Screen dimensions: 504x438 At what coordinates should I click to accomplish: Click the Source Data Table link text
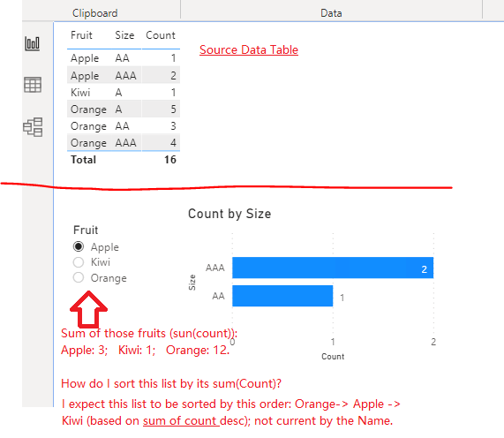(249, 49)
